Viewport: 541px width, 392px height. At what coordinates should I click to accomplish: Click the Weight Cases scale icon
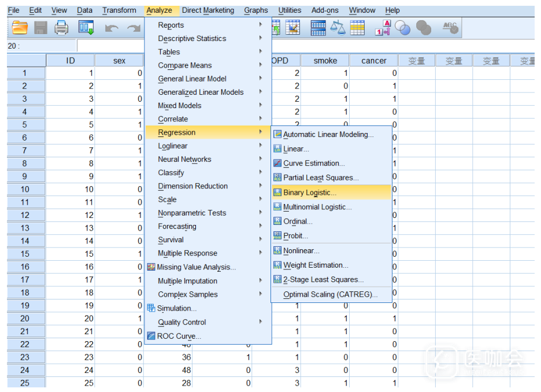338,28
